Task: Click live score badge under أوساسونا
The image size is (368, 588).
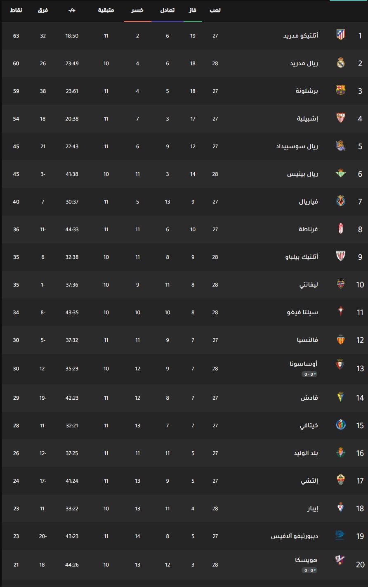Action: click(x=309, y=374)
